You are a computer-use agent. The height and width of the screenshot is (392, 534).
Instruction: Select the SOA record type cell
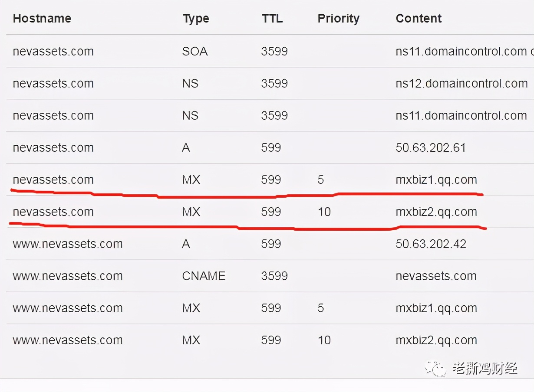click(195, 51)
